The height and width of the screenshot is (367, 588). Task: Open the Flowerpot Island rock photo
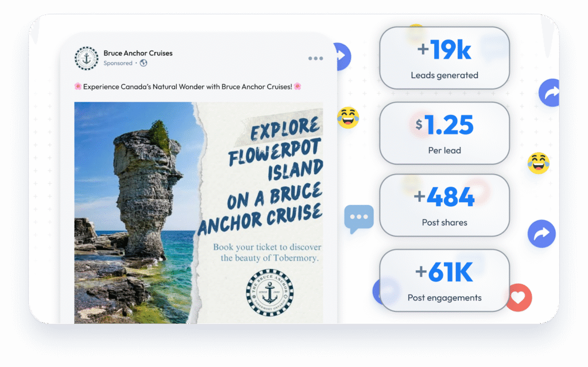pyautogui.click(x=137, y=213)
